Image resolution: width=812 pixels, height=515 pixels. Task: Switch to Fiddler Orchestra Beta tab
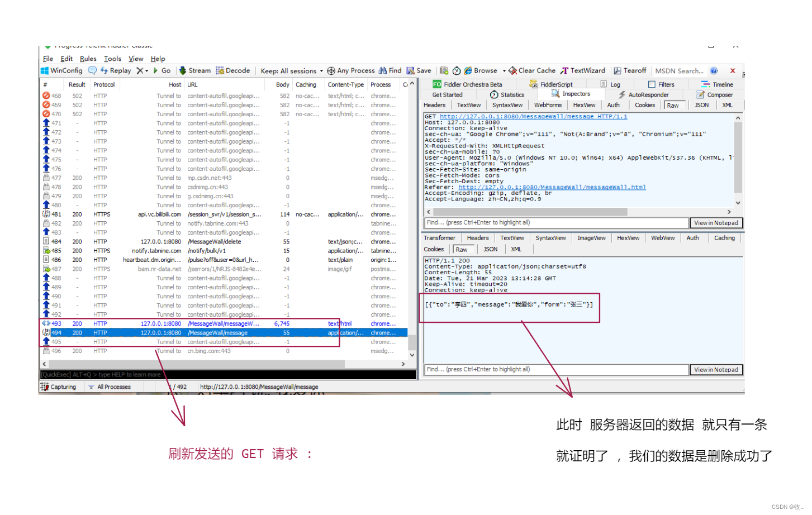click(467, 84)
